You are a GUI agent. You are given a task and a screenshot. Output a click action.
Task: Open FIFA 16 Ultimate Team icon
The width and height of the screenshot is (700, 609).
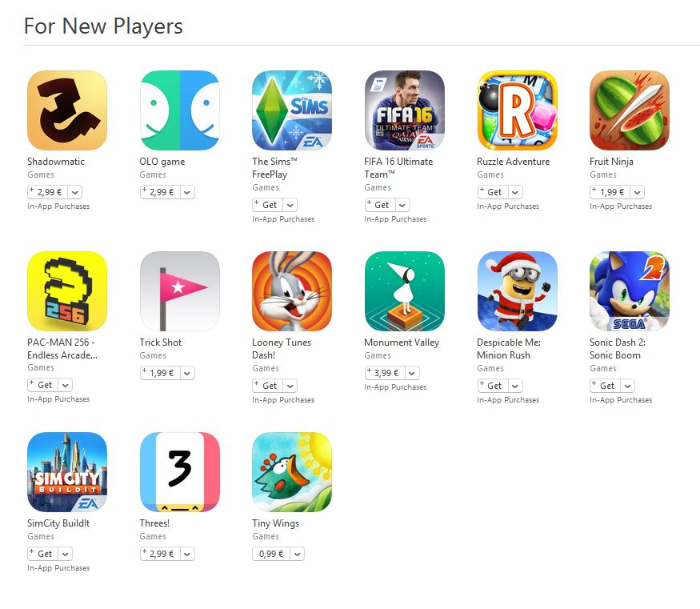click(x=405, y=110)
